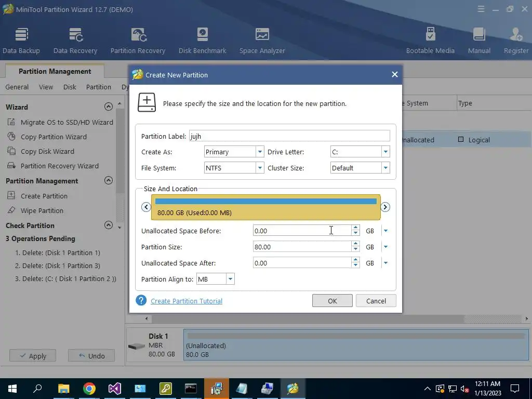Collapse the Wizard section

109,107
